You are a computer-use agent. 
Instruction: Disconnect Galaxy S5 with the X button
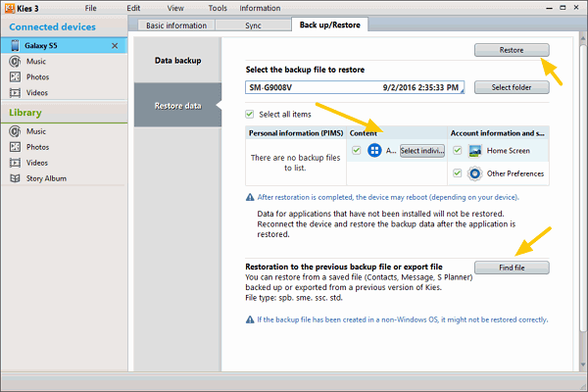[x=115, y=46]
